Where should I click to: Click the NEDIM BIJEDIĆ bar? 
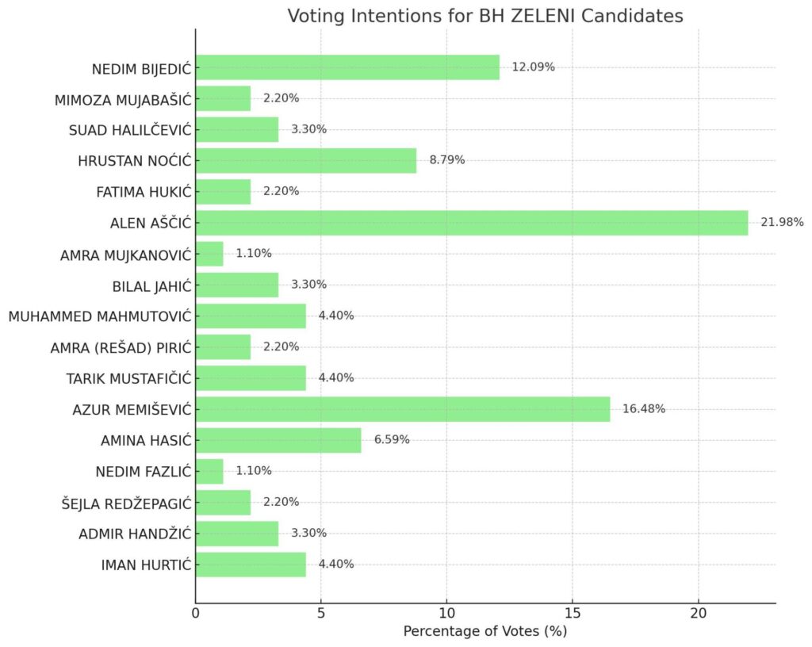tap(347, 67)
